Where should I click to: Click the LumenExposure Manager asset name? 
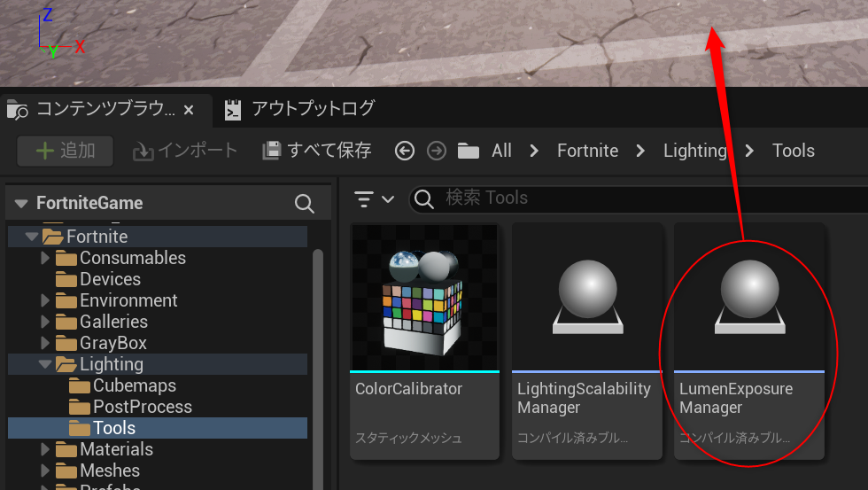[736, 398]
